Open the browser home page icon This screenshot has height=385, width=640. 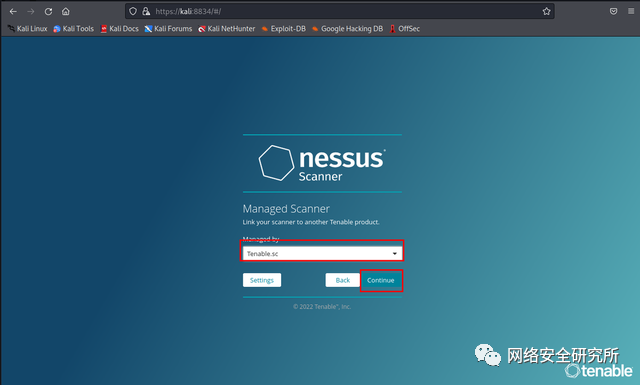[65, 11]
